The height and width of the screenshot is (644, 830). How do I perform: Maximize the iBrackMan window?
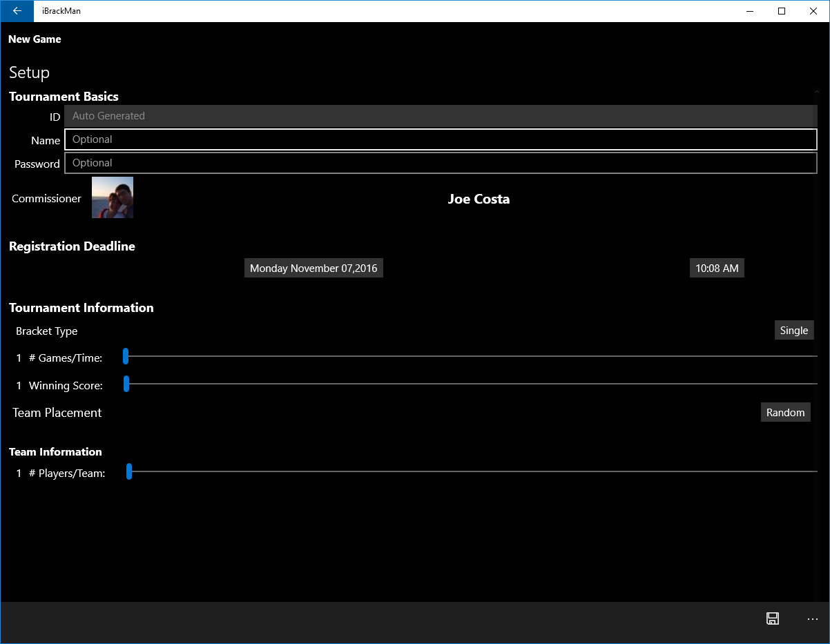[782, 11]
